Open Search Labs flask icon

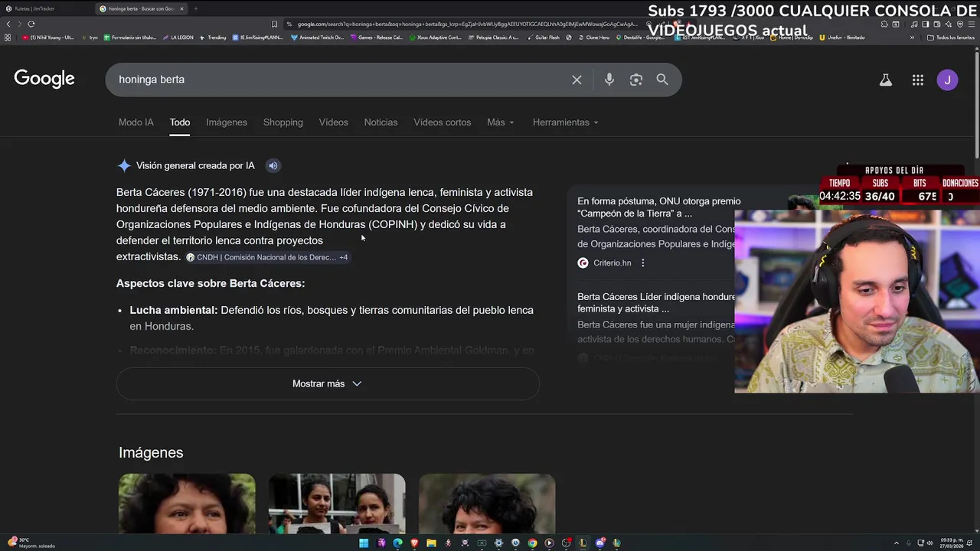[886, 80]
